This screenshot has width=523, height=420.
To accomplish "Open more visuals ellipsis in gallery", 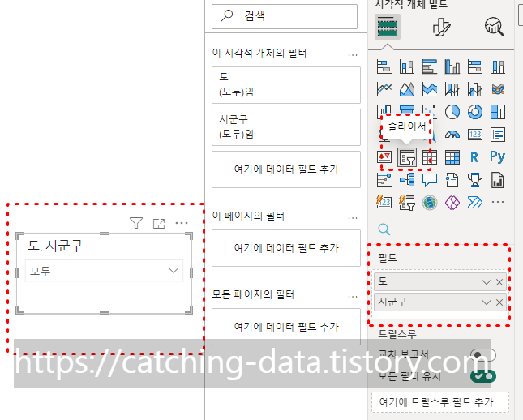I will click(x=497, y=202).
